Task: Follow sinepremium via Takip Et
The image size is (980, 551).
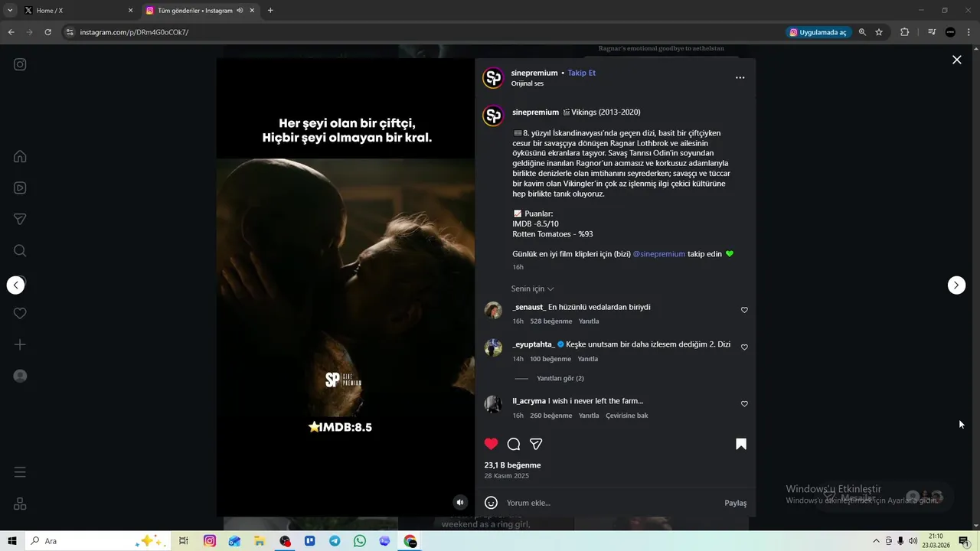Action: click(581, 73)
